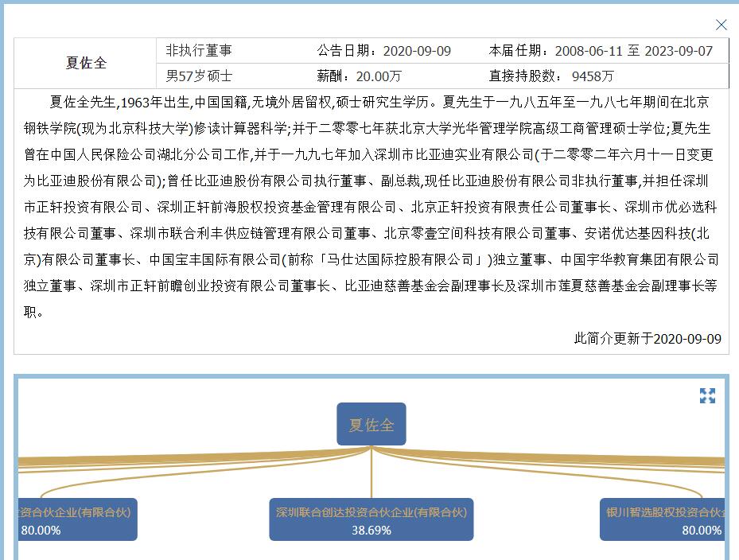Select the 夏佐全 node in the relationship chart
The width and height of the screenshot is (739, 560).
[371, 424]
